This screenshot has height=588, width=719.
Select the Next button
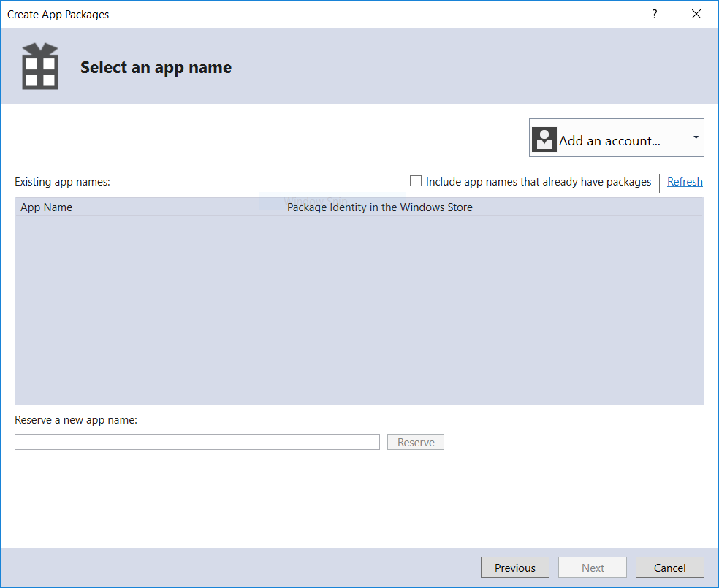592,567
